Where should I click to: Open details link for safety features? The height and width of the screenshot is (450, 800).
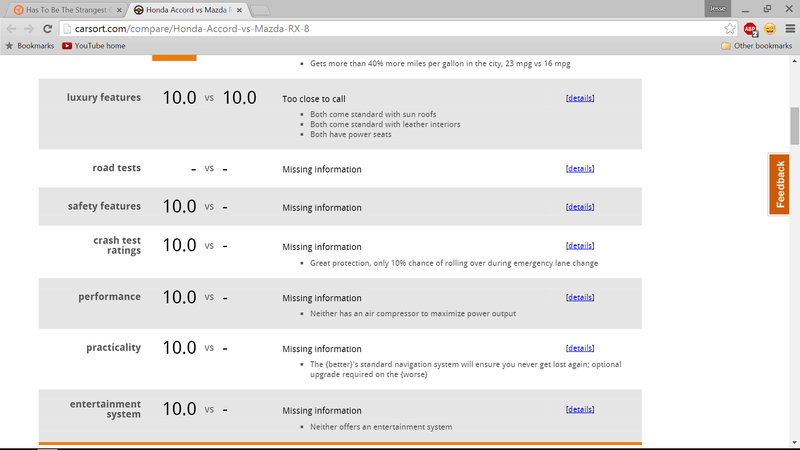pyautogui.click(x=580, y=207)
